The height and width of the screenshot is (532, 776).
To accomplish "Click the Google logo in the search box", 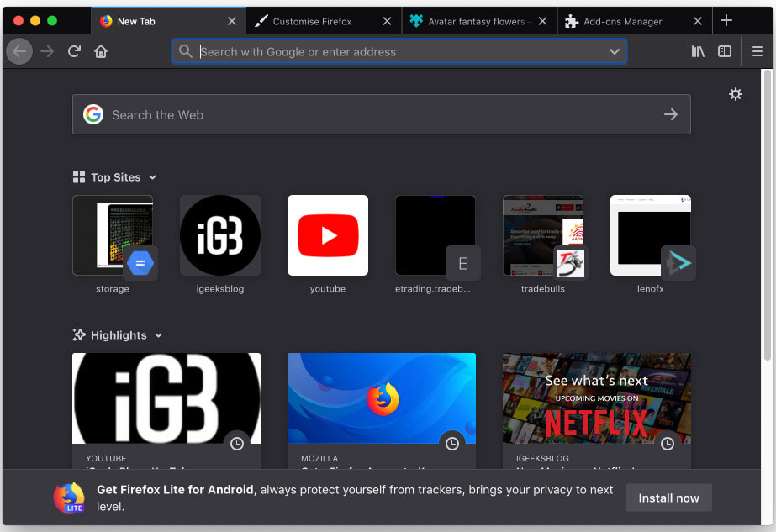I will [93, 114].
